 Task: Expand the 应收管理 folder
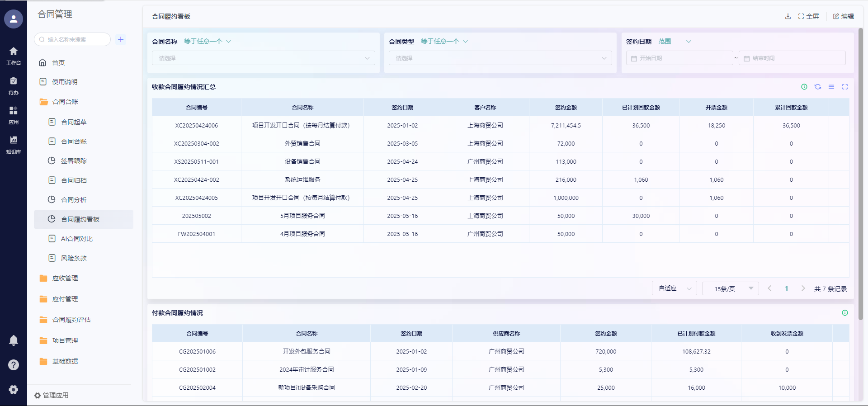click(x=65, y=279)
